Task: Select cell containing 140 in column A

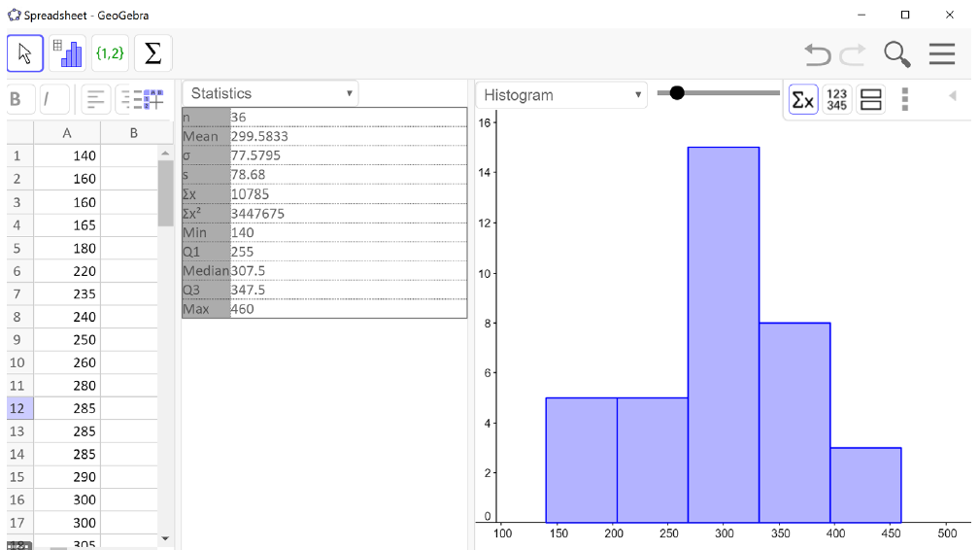Action: click(67, 156)
